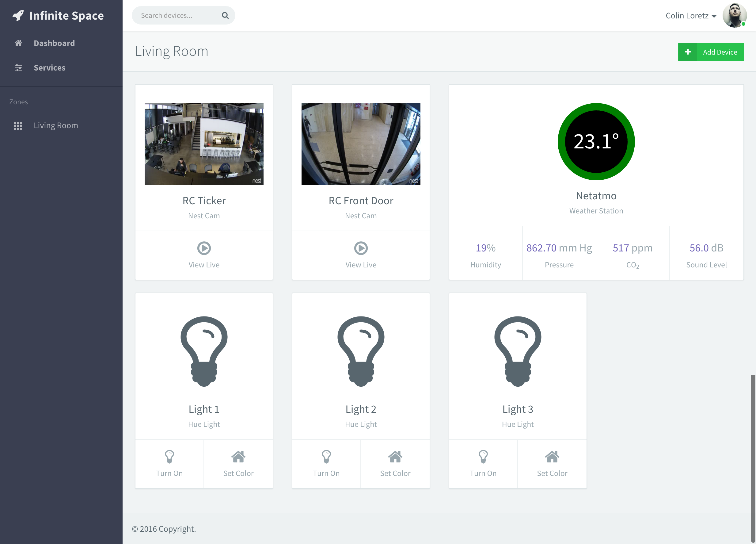Viewport: 756px width, 544px height.
Task: Turn on Light 1
Action: click(169, 464)
